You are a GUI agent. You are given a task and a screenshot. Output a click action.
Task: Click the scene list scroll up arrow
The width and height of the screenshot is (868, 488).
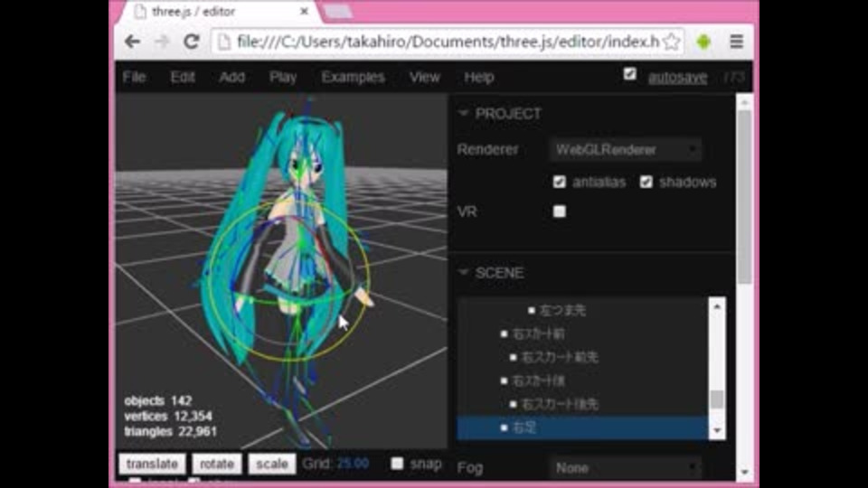click(x=717, y=306)
